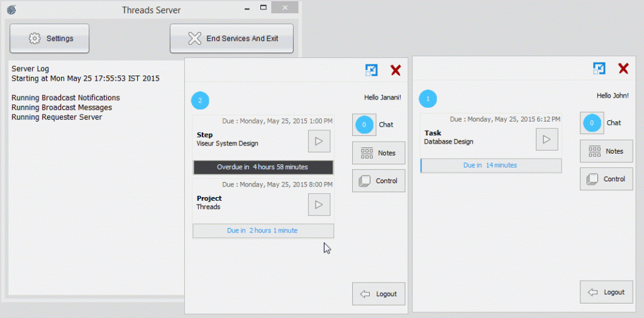Open Threads Server Settings
Screen dimensions: 644x318
tap(50, 38)
